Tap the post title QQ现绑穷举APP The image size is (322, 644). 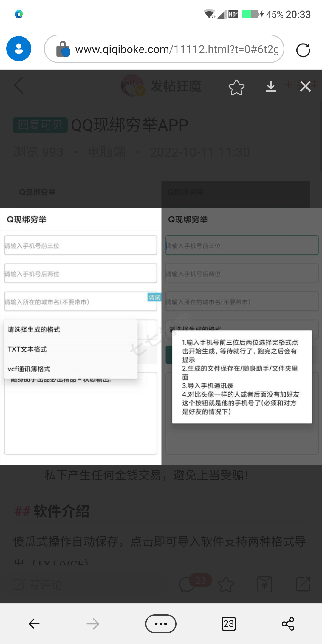(130, 125)
